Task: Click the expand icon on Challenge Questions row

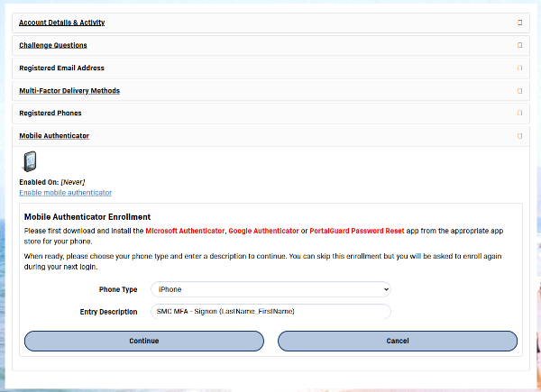Action: [x=519, y=45]
